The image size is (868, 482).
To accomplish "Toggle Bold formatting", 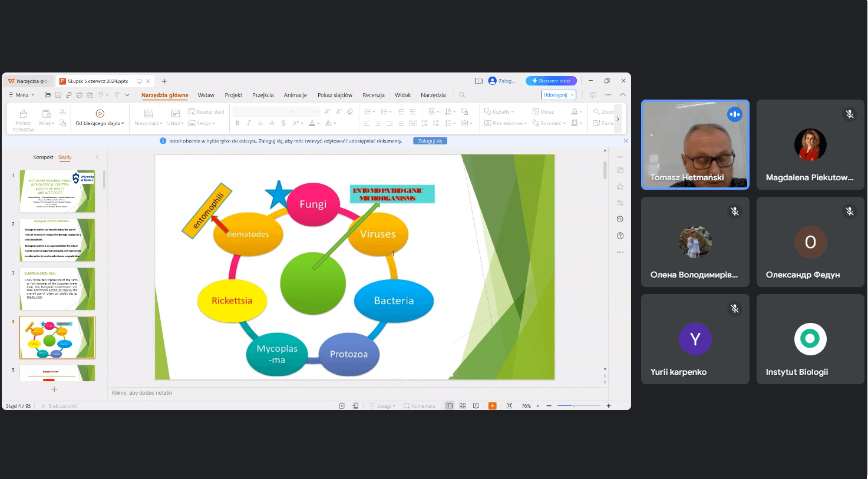I will pyautogui.click(x=237, y=123).
